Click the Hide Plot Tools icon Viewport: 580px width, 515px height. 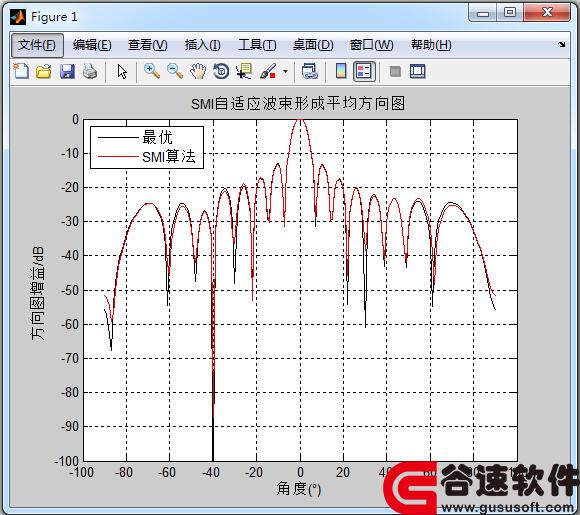coord(395,71)
